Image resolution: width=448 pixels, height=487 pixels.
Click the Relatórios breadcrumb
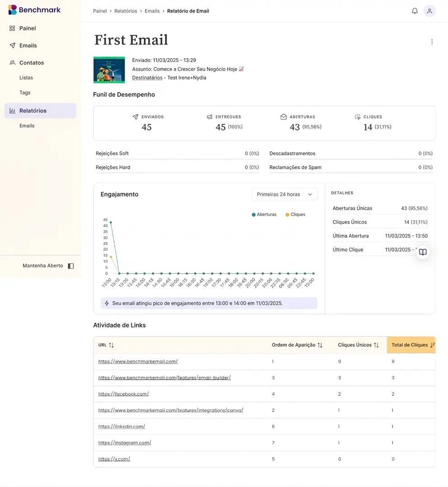tap(126, 11)
